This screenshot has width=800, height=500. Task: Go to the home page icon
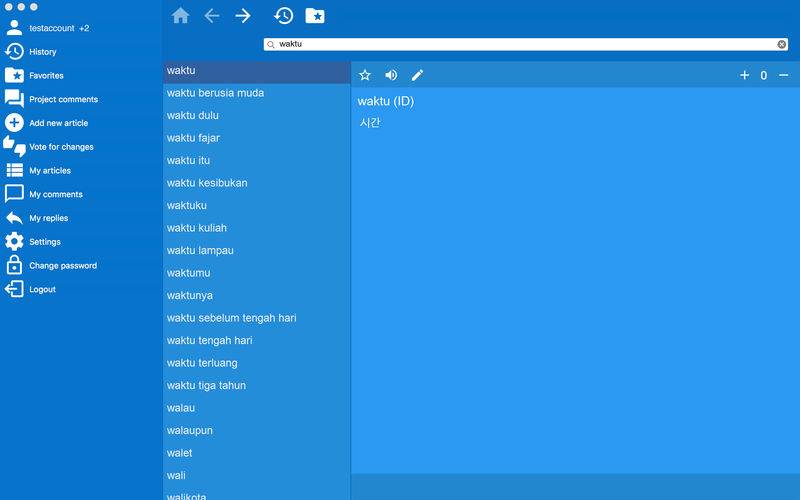pos(180,16)
